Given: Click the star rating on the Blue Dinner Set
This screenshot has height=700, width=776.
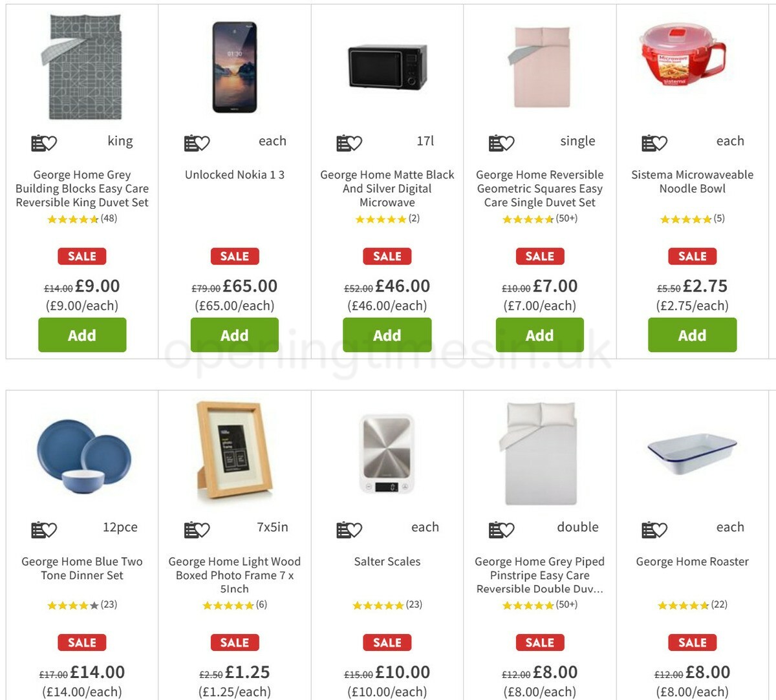Looking at the screenshot, I should (71, 606).
